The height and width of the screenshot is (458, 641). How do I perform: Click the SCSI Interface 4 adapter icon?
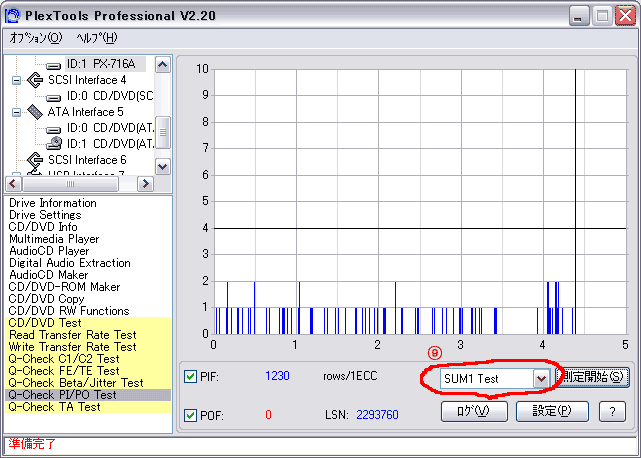pos(35,80)
